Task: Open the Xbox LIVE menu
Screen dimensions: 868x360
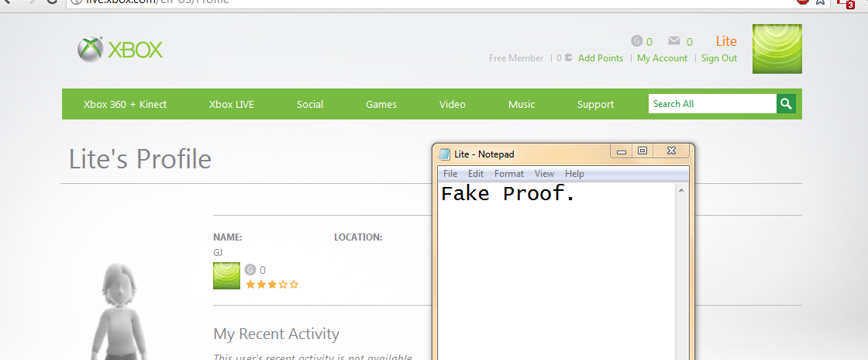Action: tap(232, 104)
